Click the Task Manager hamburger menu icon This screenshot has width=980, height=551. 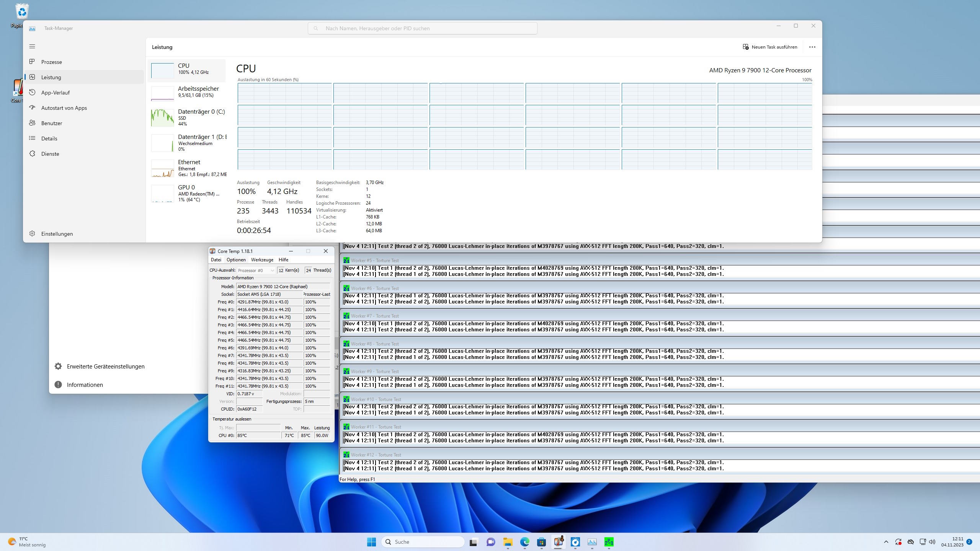(32, 46)
